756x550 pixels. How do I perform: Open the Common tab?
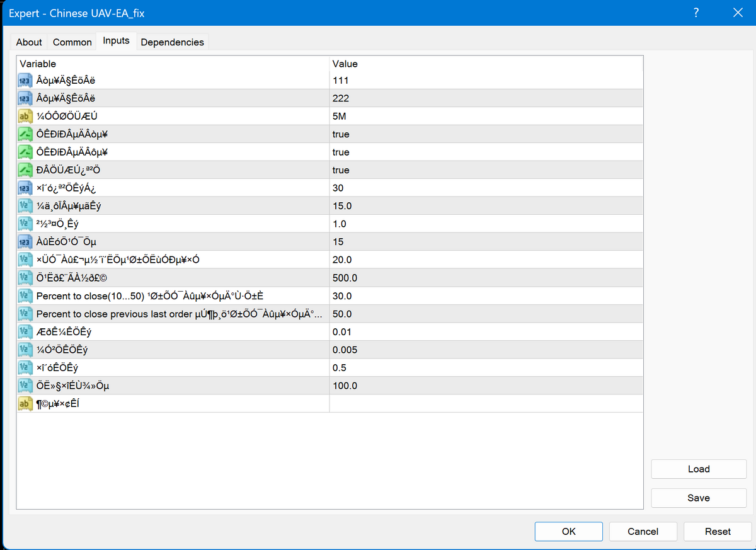(72, 42)
